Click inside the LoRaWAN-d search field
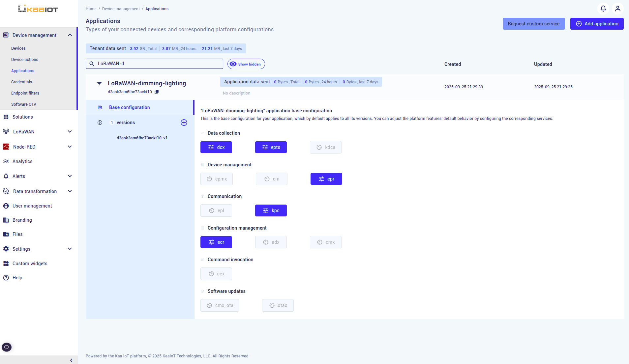Screen dimensions: 629x364 [x=154, y=64]
